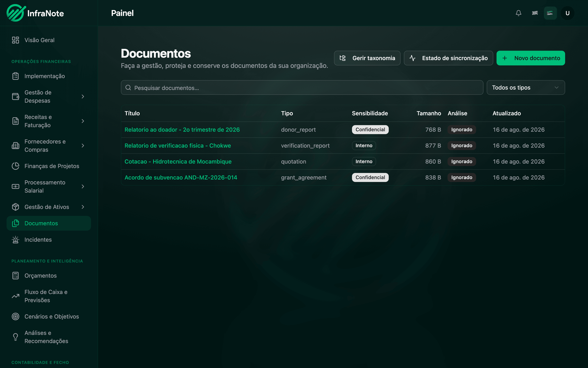Open Finanças de Projetos section

click(49, 166)
